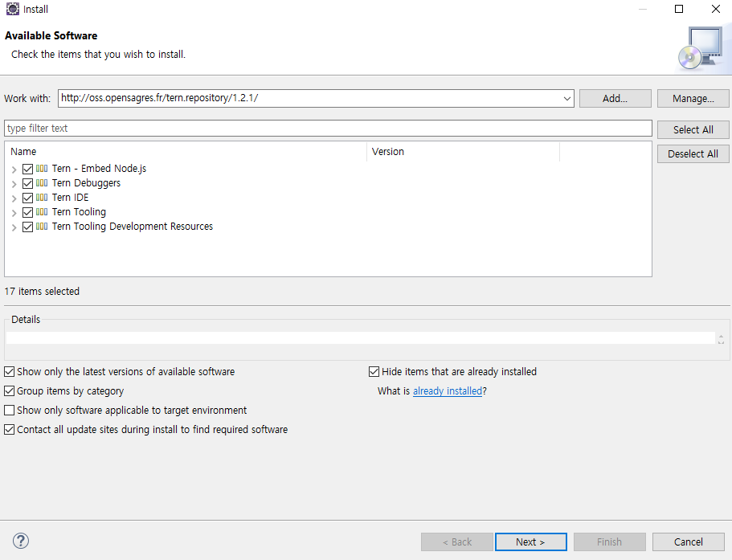Image resolution: width=732 pixels, height=560 pixels.
Task: Open the Work with repository dropdown arrow
Action: (566, 99)
